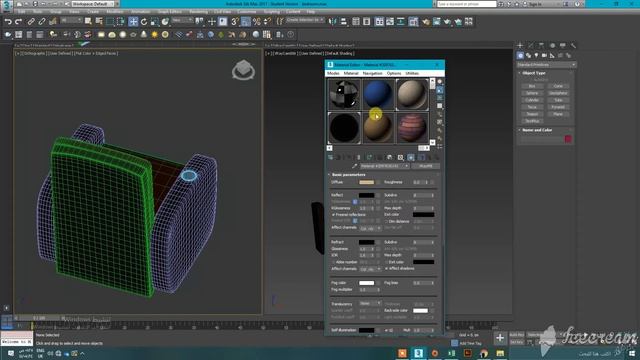This screenshot has height=360, width=640.
Task: Open Render Setup from main toolbar
Action: (x=426, y=22)
